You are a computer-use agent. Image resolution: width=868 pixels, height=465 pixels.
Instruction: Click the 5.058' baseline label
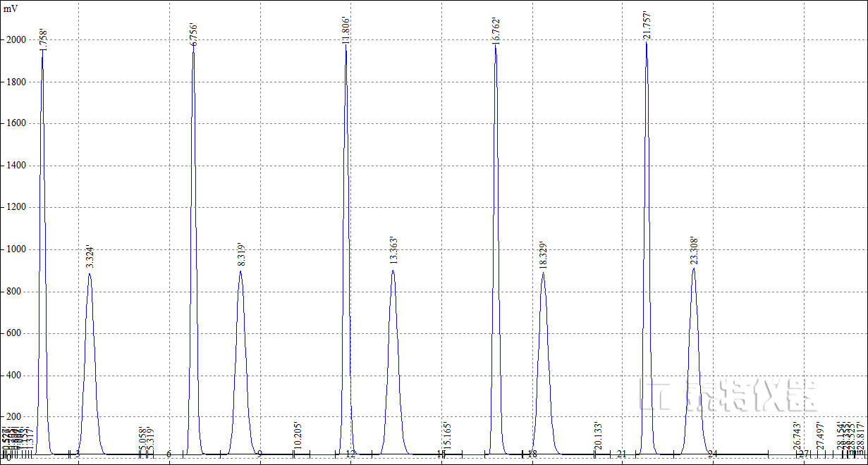142,438
